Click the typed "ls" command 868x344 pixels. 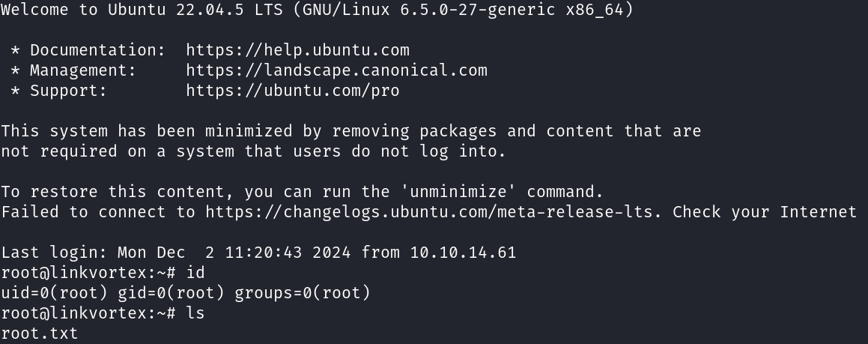click(x=195, y=313)
